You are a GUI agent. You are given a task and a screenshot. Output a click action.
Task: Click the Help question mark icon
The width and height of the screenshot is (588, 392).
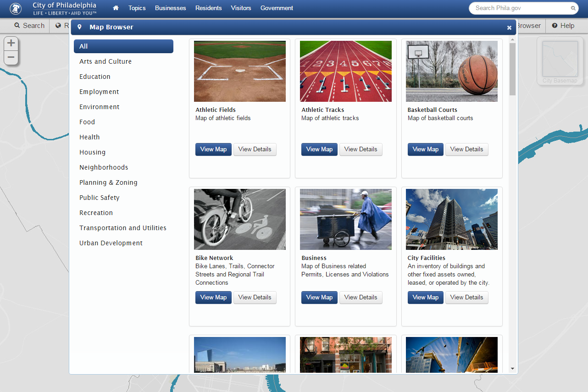pyautogui.click(x=555, y=26)
